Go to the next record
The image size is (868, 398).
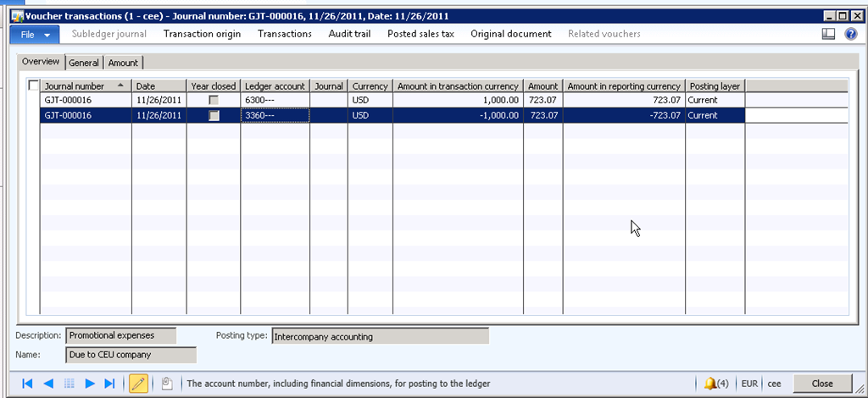pyautogui.click(x=90, y=384)
